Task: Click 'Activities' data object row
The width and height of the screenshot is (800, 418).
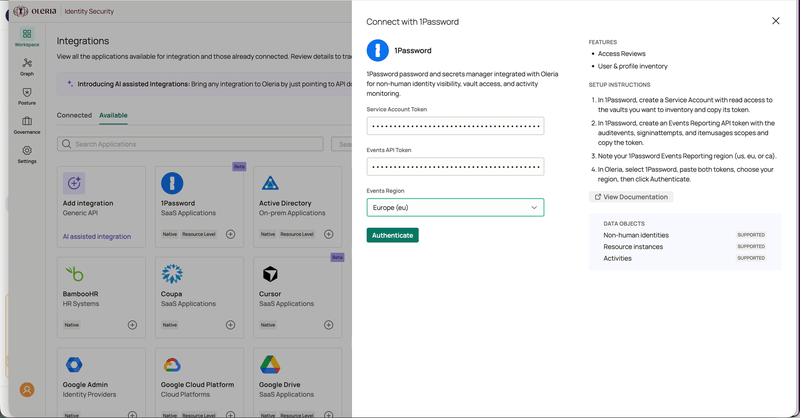Action: coord(684,258)
